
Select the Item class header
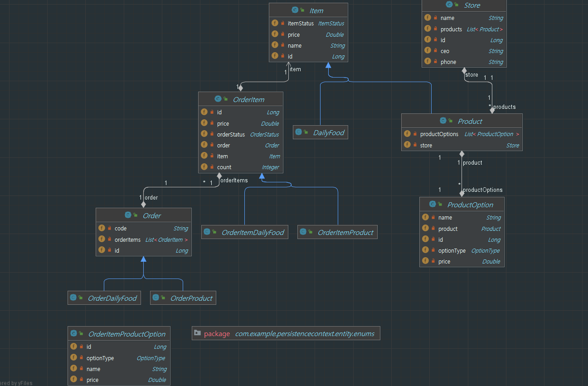coord(308,10)
